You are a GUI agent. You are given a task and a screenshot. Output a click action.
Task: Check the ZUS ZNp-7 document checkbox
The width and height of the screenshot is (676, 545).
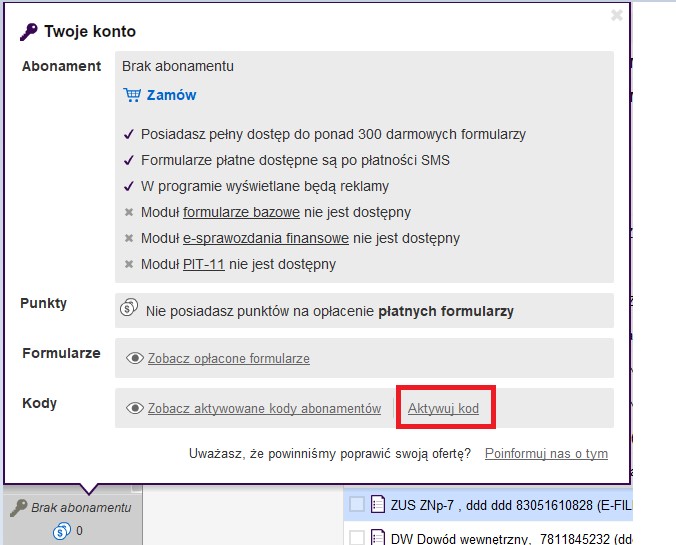[357, 504]
